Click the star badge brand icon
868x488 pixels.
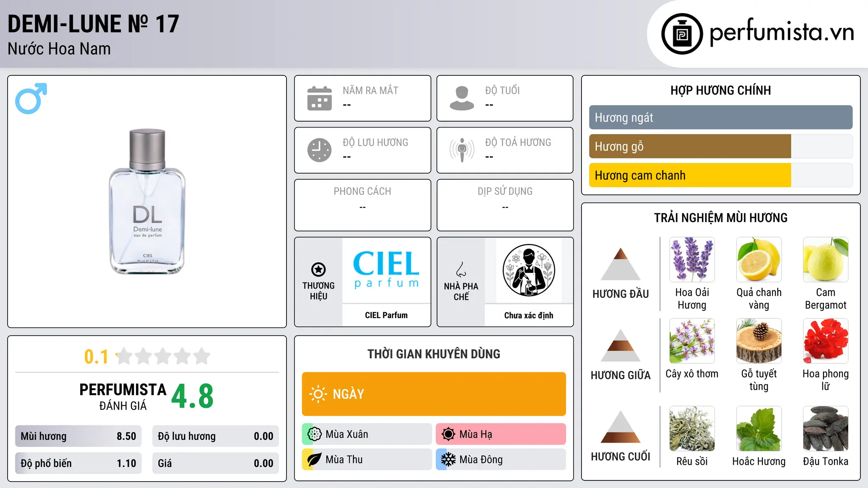pyautogui.click(x=318, y=269)
